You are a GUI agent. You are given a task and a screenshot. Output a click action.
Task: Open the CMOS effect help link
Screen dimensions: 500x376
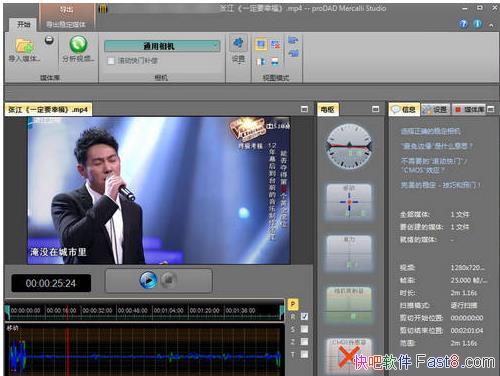tap(434, 166)
